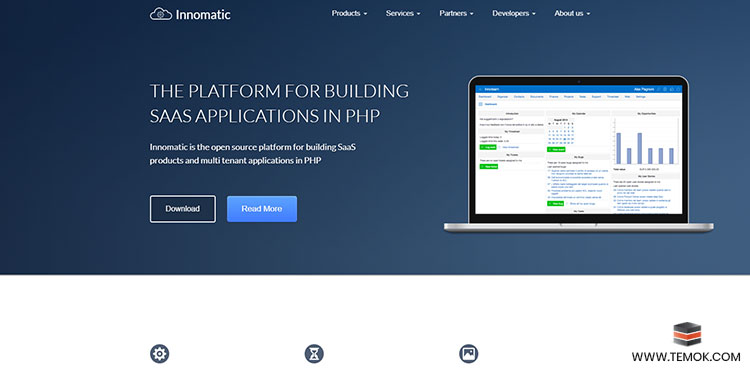Open the About us dropdown

[x=572, y=13]
